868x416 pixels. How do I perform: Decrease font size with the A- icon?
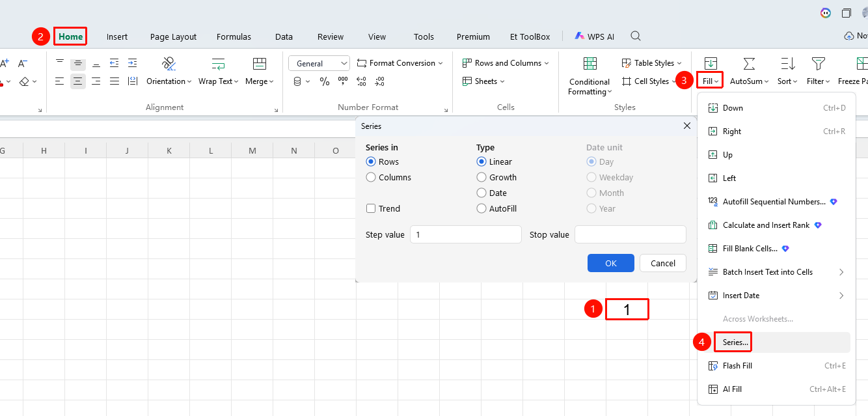click(x=23, y=63)
